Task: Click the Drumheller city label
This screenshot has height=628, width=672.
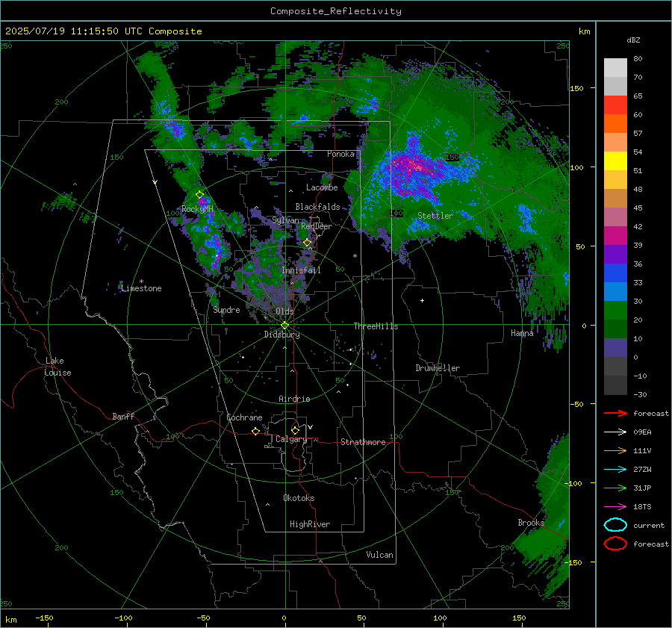Action: pos(438,368)
